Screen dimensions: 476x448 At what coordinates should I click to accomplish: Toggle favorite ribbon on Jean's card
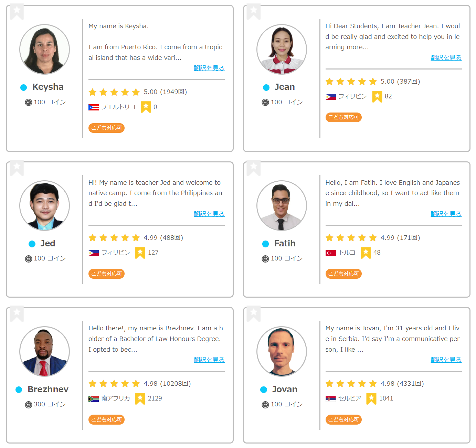pos(254,11)
